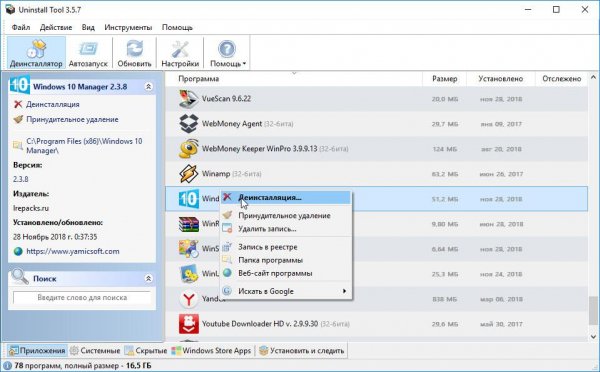Screen dimensions: 600x372
Task: Select the Winamp lightning icon
Action: pyautogui.click(x=189, y=174)
